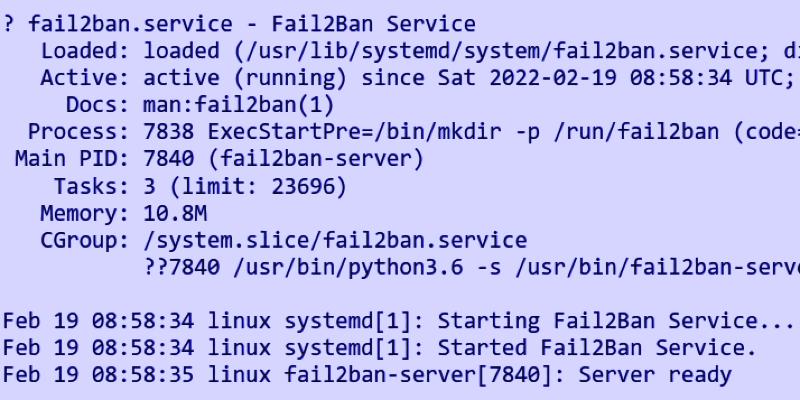Click the Main PID 7840 value
This screenshot has height=400, width=800.
pyautogui.click(x=168, y=159)
